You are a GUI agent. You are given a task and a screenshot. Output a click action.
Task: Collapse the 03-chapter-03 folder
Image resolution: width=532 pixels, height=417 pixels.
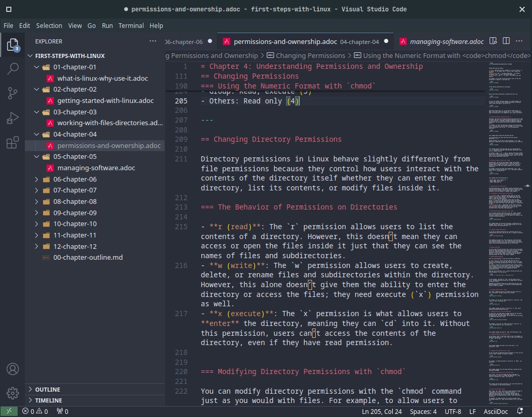coord(37,112)
